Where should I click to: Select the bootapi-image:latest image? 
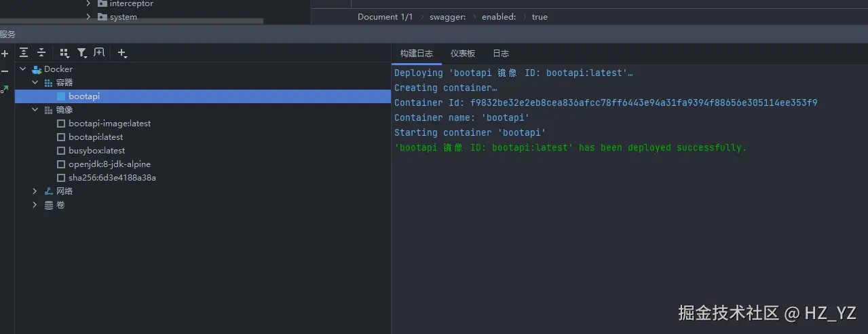pos(109,124)
